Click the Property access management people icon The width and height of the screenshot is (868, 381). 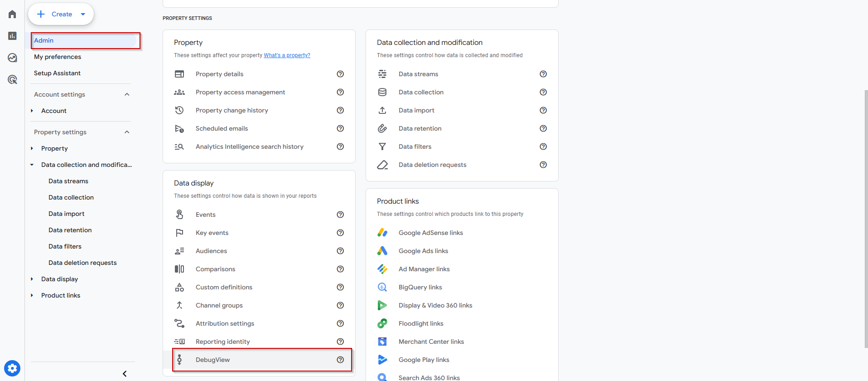point(179,92)
